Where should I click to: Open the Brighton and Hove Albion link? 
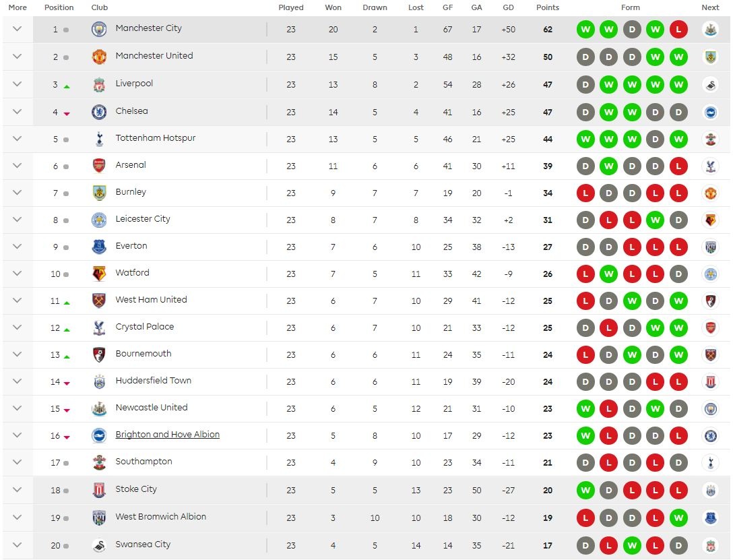167,435
